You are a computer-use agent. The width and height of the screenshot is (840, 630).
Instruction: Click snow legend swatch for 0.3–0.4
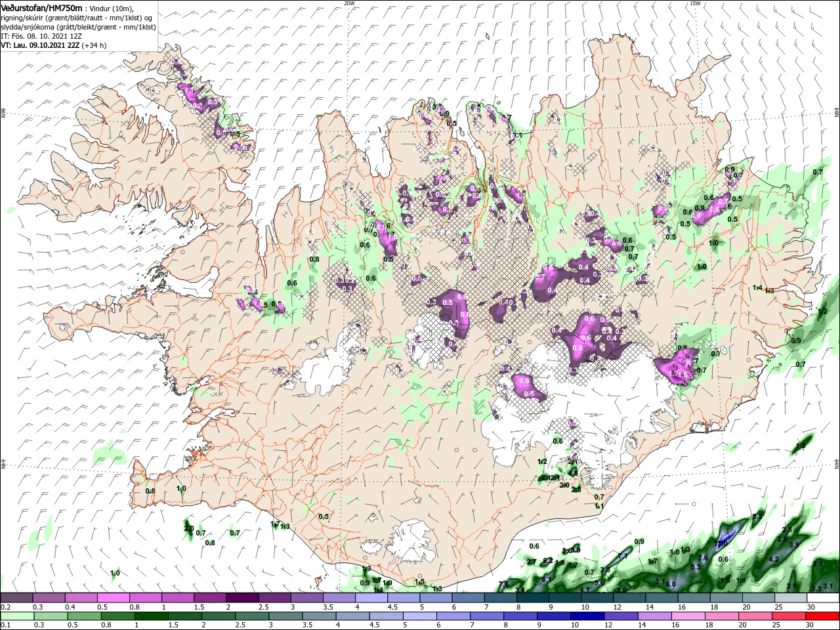(x=50, y=598)
